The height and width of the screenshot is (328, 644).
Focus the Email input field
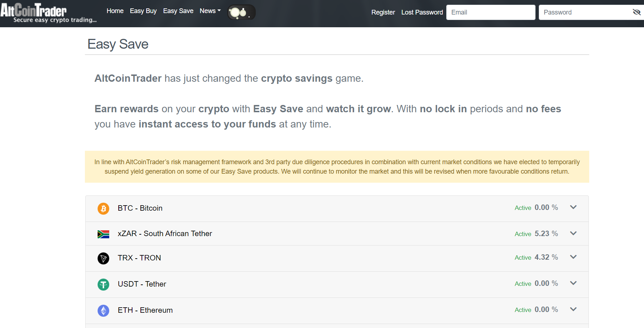tap(491, 12)
